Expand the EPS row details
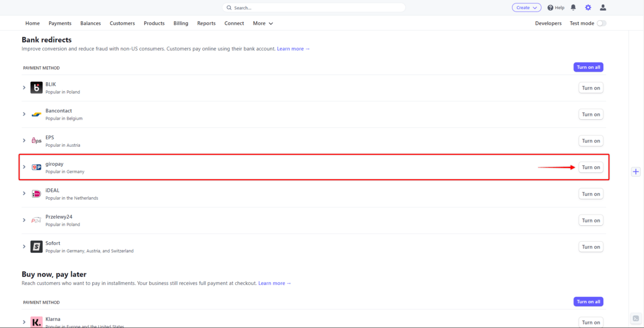Screen dimensions: 644x328 click(x=24, y=140)
